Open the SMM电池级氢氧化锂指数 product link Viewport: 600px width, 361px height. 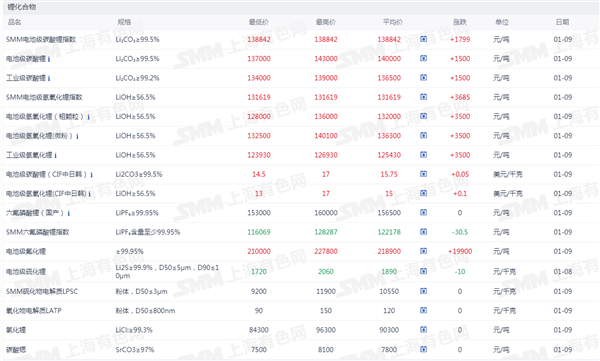(44, 97)
